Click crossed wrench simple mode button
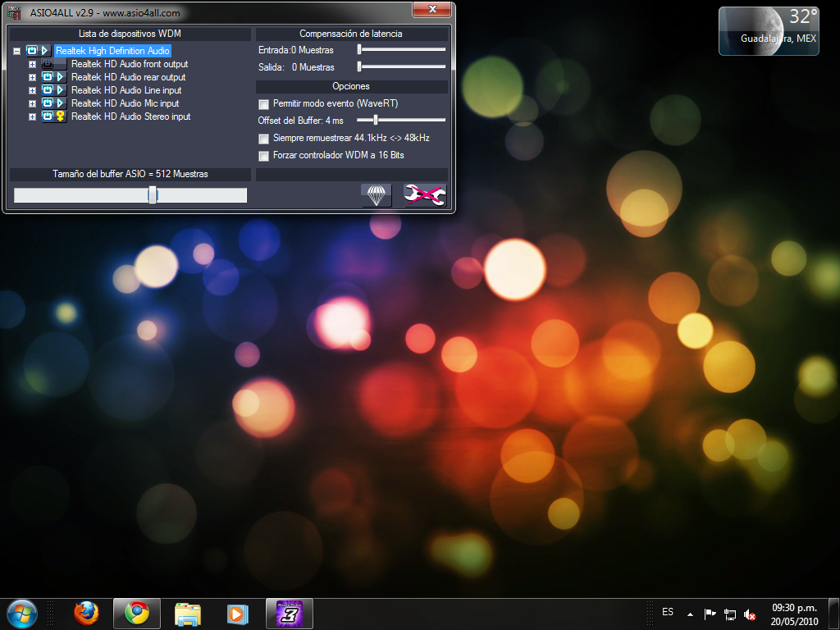Viewport: 840px width, 630px height. tap(424, 195)
